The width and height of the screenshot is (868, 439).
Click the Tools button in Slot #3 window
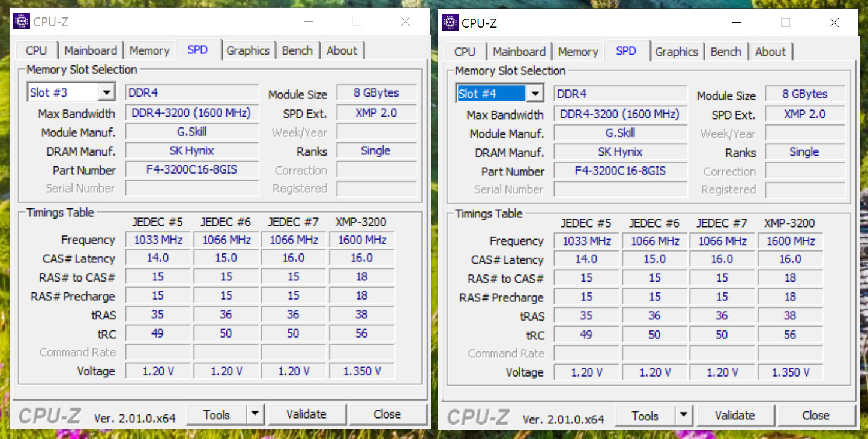pos(217,414)
